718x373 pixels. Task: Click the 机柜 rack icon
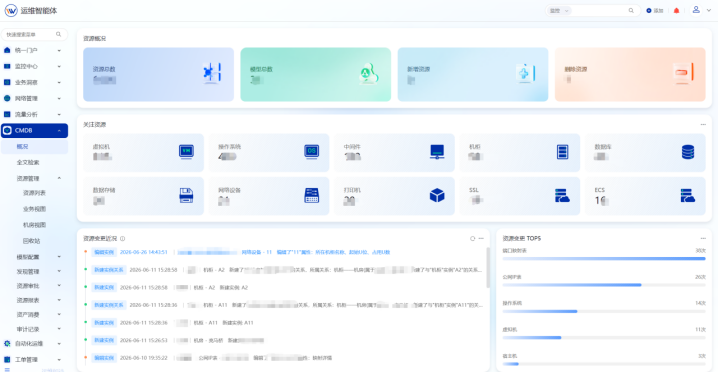pyautogui.click(x=563, y=151)
